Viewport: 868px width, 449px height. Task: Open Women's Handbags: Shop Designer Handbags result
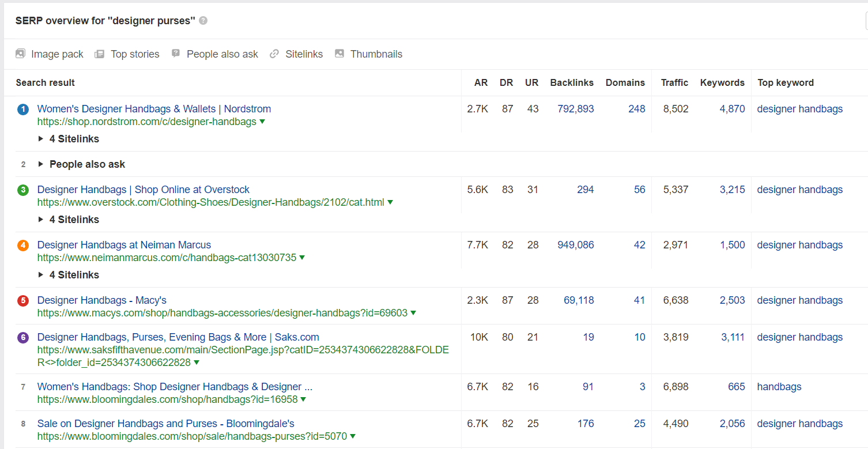pyautogui.click(x=175, y=387)
